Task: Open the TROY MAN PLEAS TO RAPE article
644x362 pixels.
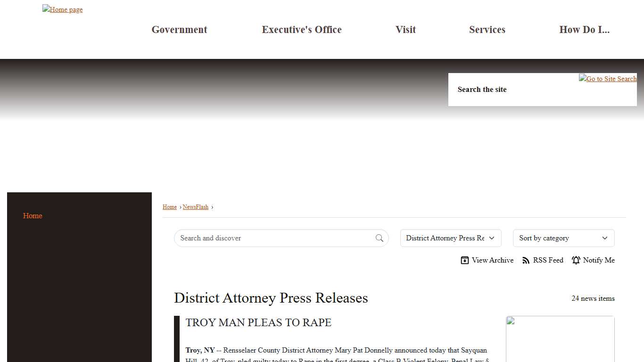Action: [258, 322]
